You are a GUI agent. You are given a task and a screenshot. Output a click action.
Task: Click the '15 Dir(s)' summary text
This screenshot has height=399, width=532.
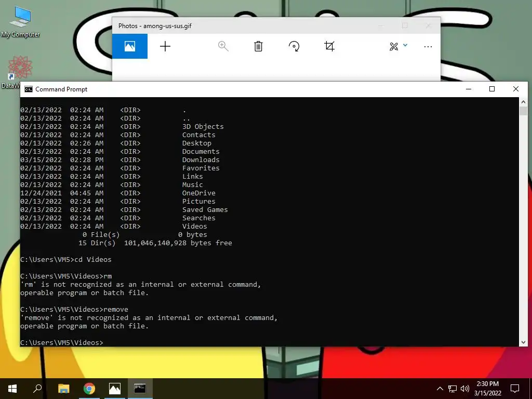coord(97,243)
